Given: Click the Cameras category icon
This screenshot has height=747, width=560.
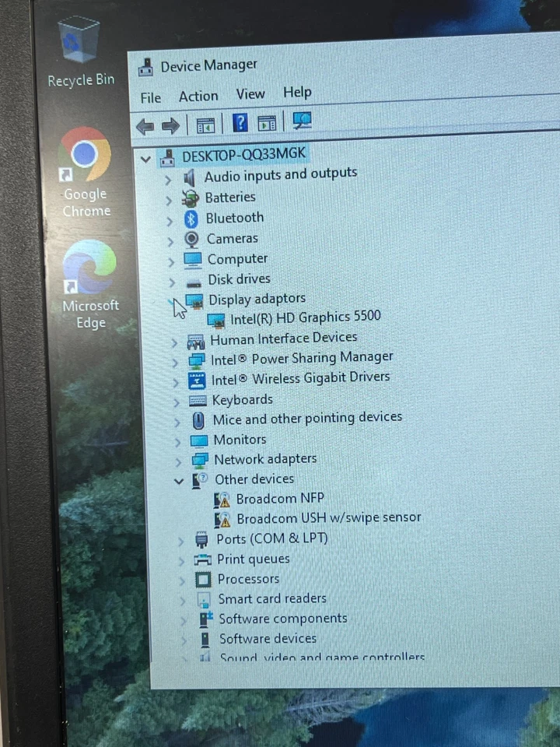Looking at the screenshot, I should [191, 239].
